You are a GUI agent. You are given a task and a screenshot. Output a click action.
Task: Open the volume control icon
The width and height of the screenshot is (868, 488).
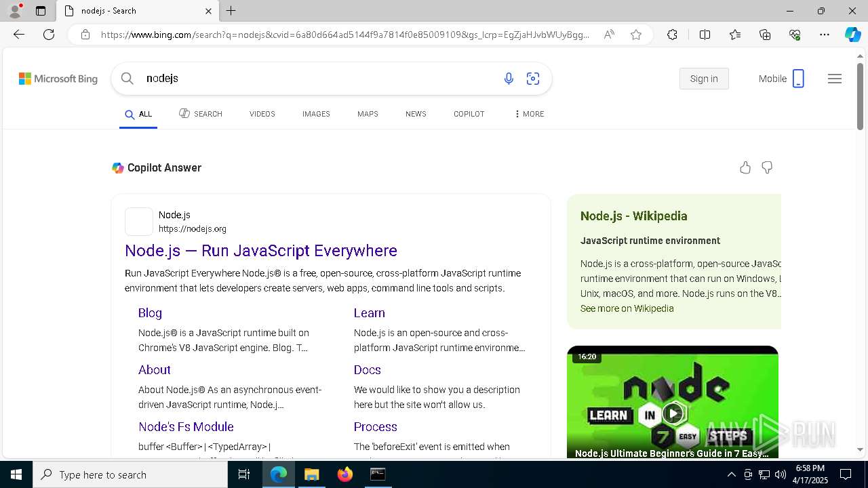[x=780, y=474]
